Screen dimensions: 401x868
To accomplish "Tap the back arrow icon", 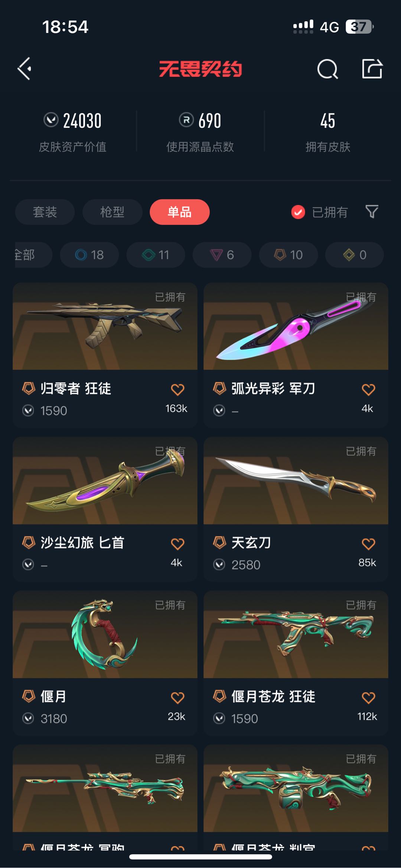I will tap(25, 69).
